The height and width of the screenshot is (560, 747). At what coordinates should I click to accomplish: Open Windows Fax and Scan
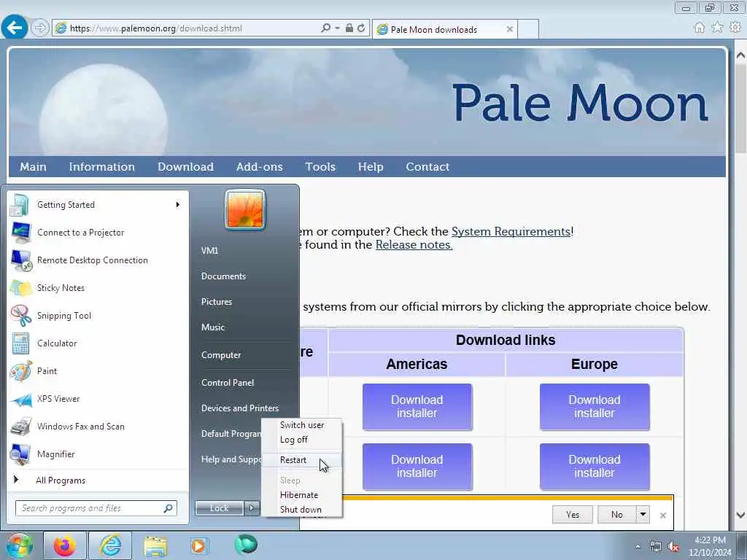(x=98, y=426)
